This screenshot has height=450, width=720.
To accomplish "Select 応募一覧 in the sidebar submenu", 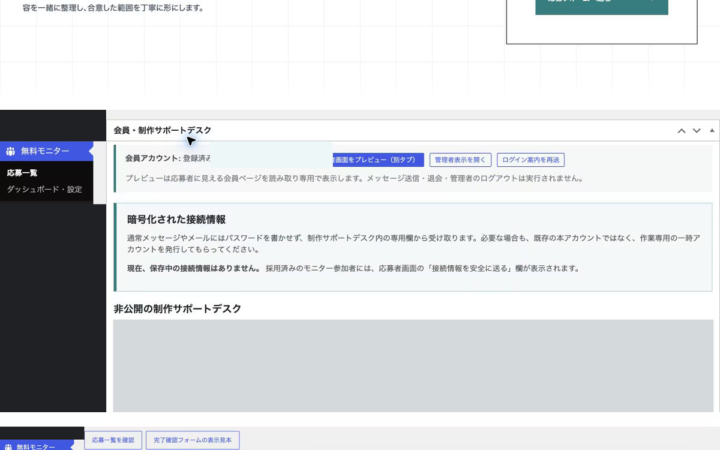I will click(22, 173).
